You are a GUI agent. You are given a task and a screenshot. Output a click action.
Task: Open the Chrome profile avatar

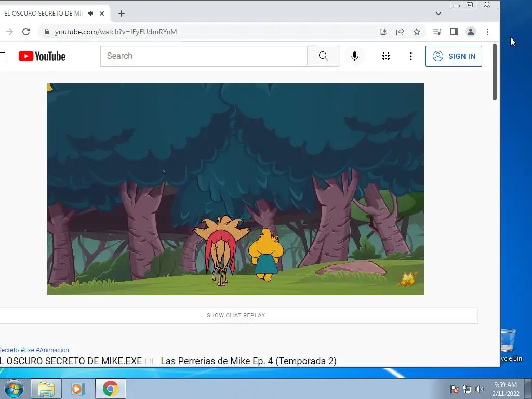[x=471, y=32]
